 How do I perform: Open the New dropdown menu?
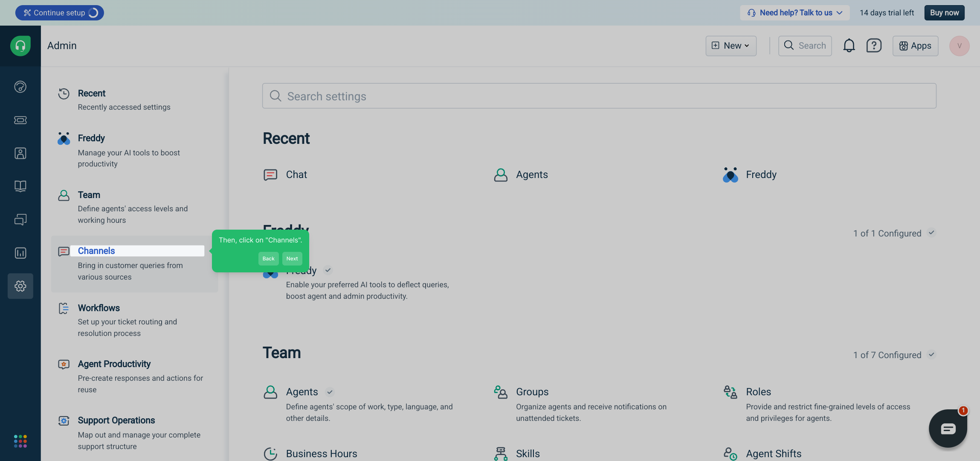731,46
